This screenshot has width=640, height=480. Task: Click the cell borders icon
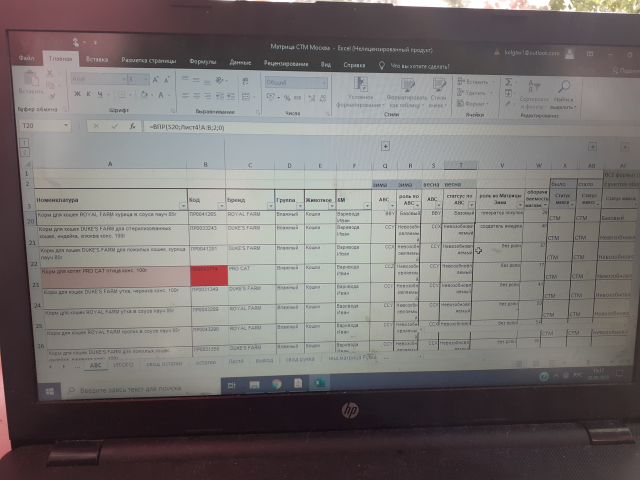[122, 95]
